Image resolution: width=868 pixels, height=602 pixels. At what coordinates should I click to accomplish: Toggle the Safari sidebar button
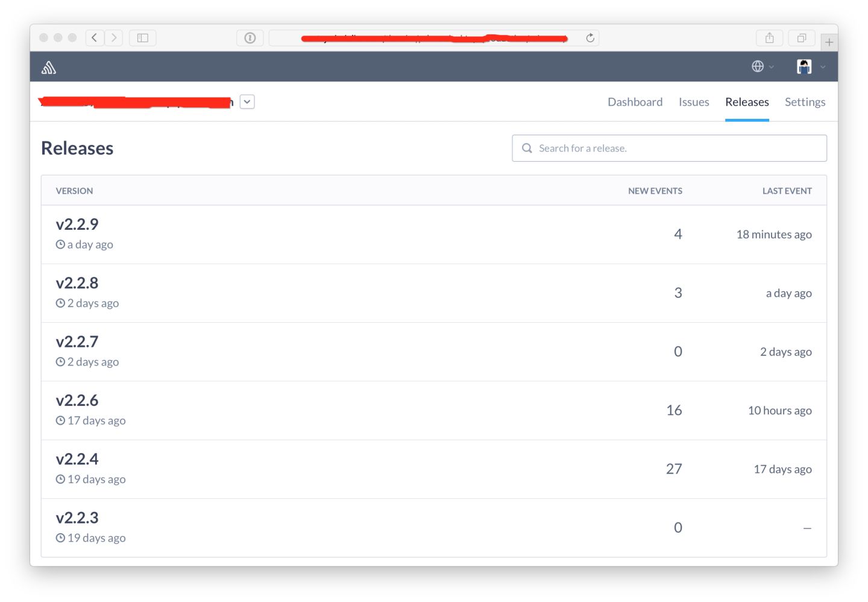pyautogui.click(x=143, y=38)
